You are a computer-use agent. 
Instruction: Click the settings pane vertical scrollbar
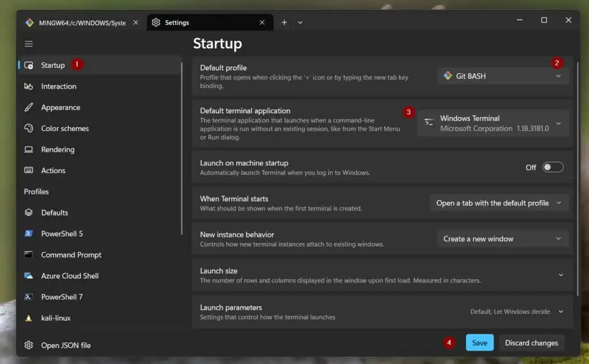point(577,178)
